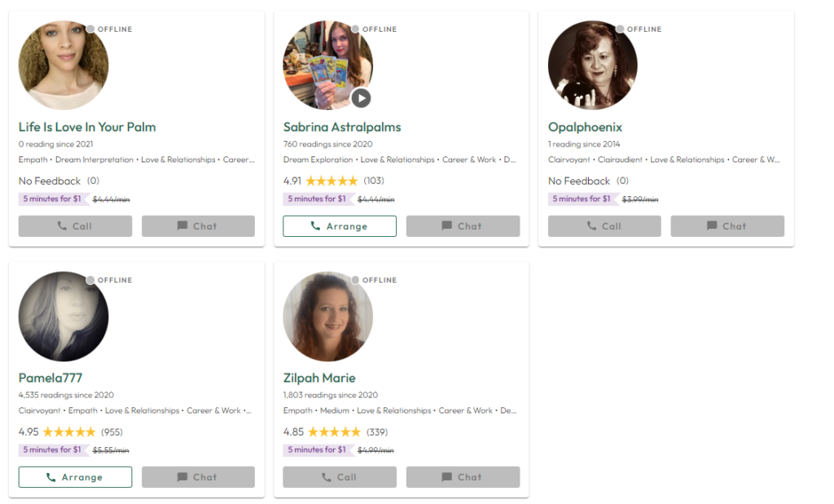Play Sabrina Astralpalms' intro video
This screenshot has width=834, height=504.
click(x=361, y=99)
